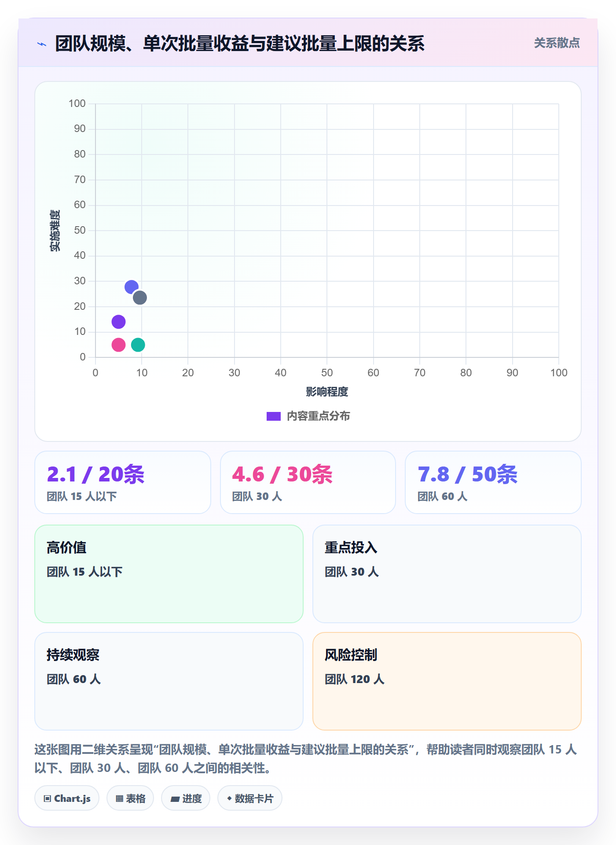Image resolution: width=616 pixels, height=845 pixels.
Task: Click the 关系散点 label in header
Action: coord(557,43)
